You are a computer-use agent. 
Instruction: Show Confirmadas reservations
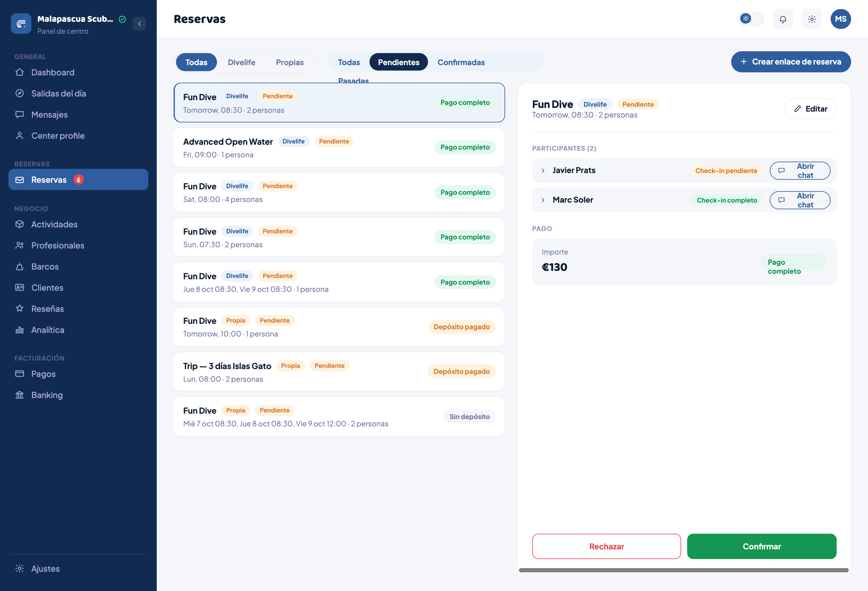click(461, 62)
